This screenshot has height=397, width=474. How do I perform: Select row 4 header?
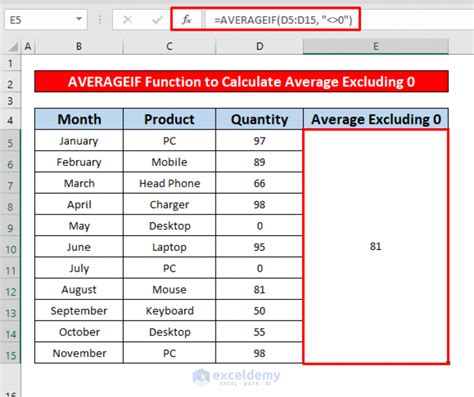click(10, 119)
